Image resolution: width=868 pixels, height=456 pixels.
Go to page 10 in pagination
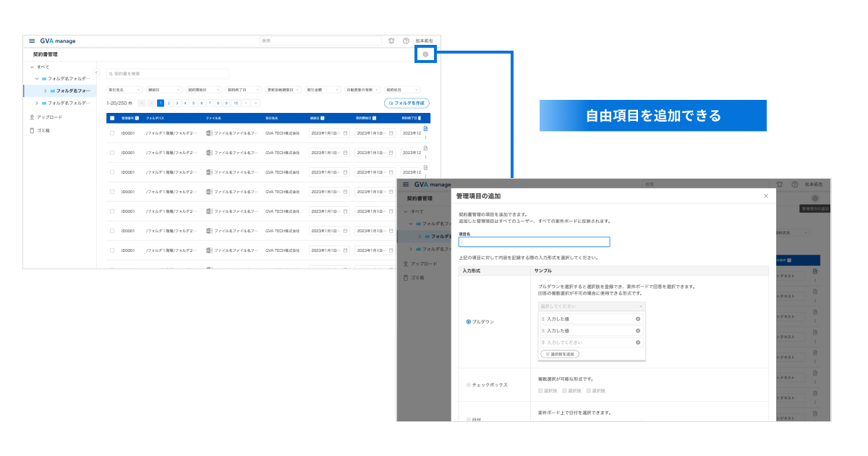(x=235, y=104)
